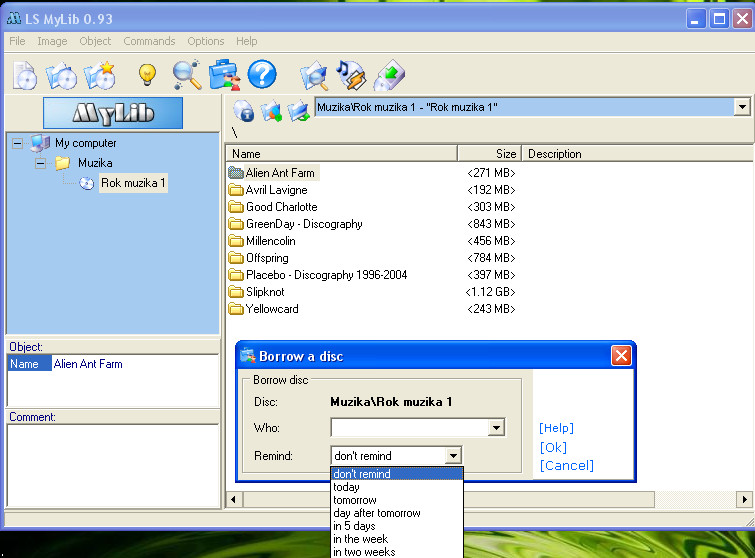This screenshot has width=755, height=558.
Task: Click the Description column header
Action: click(638, 154)
